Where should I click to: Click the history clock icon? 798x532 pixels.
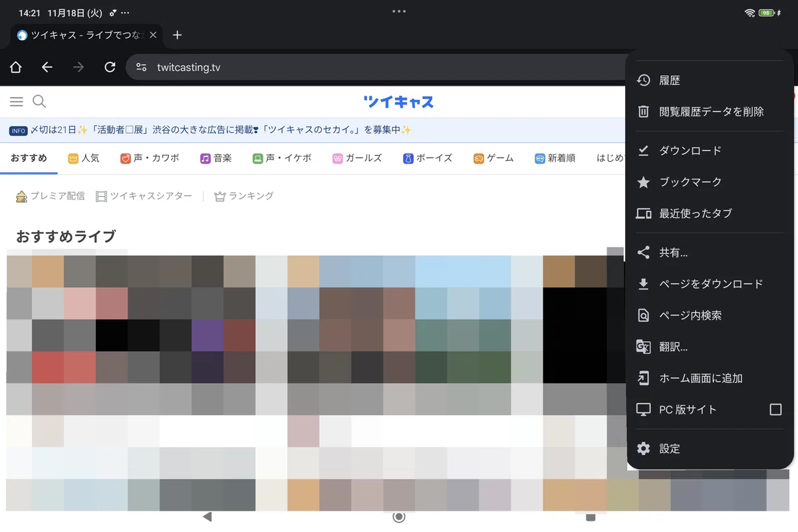[643, 80]
